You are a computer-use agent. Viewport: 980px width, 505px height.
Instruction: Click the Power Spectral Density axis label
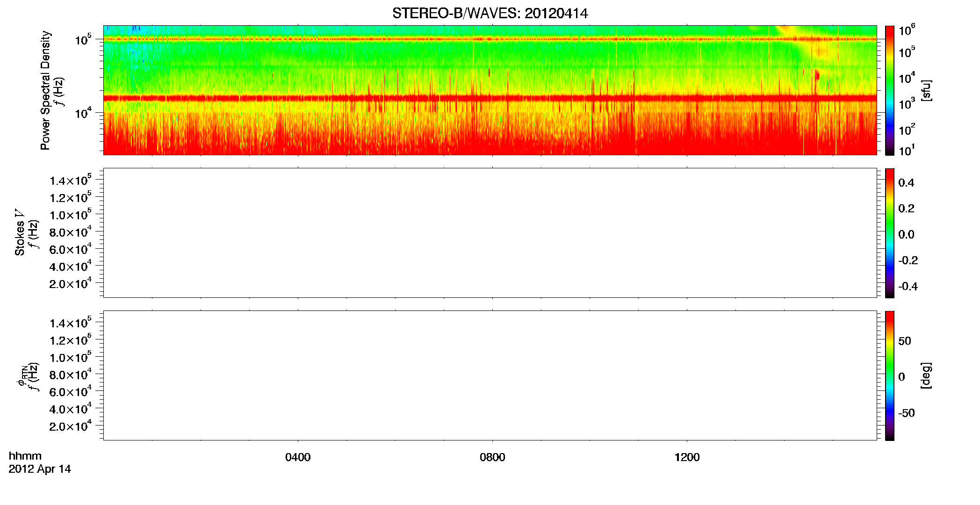pos(45,90)
